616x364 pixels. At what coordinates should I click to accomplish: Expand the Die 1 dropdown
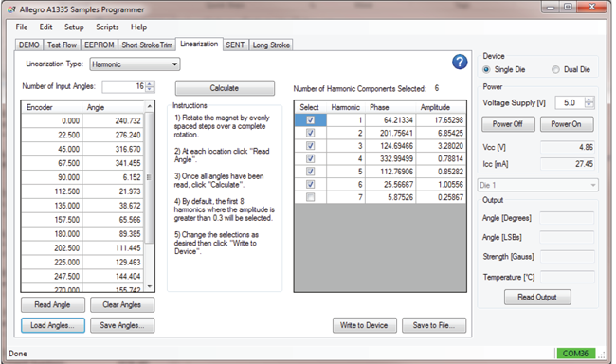[538, 185]
